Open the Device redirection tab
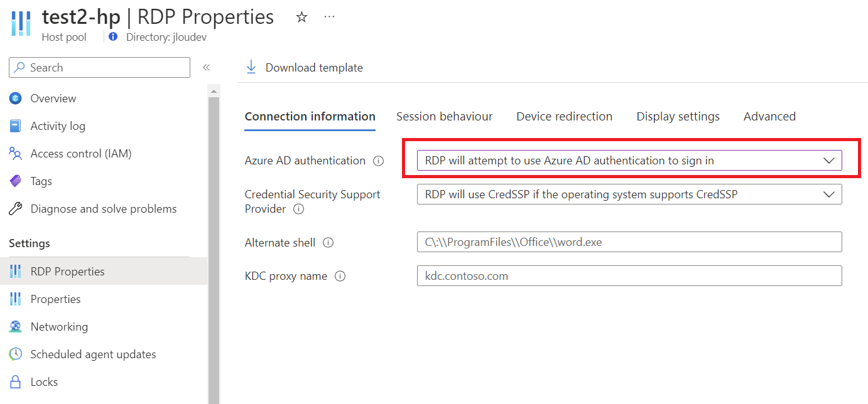 [564, 117]
